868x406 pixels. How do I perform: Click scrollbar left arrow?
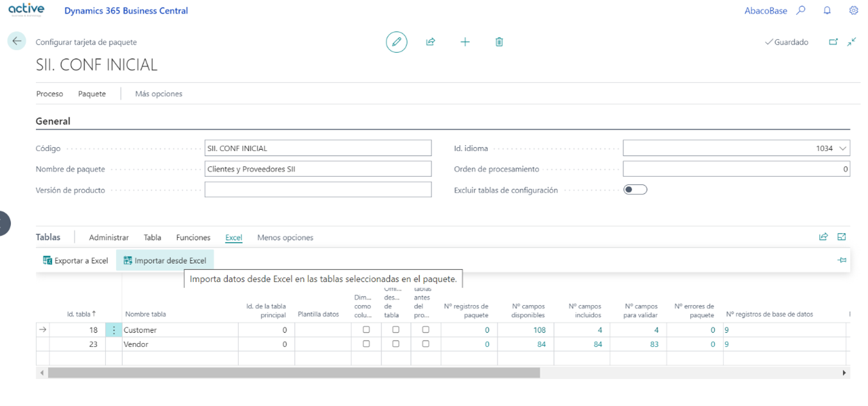coord(42,373)
